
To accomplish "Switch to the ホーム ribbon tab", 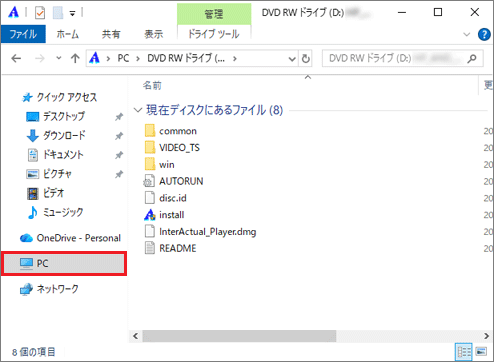I will tap(68, 34).
